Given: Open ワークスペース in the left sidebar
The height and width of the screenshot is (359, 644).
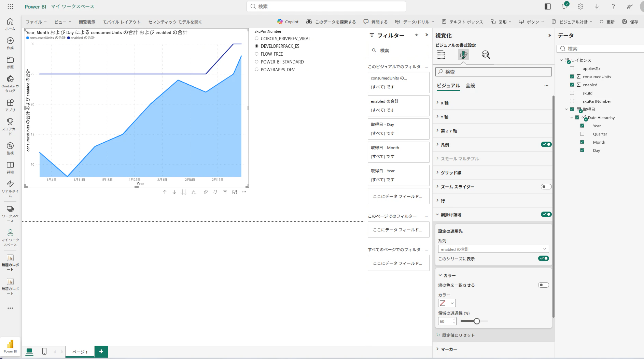Looking at the screenshot, I should point(10,214).
